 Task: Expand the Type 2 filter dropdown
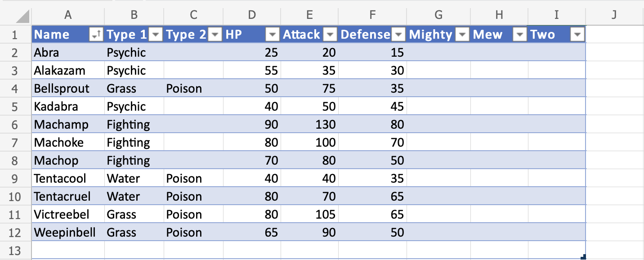215,35
